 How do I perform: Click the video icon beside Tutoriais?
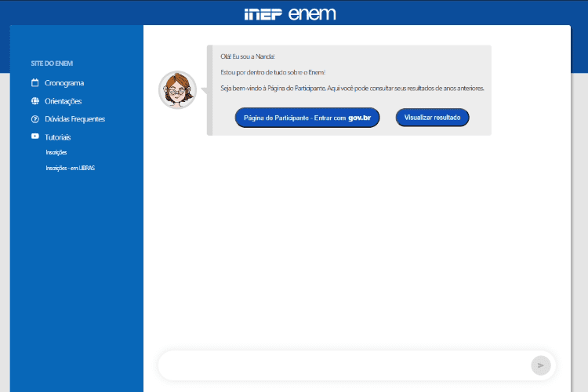coord(34,136)
